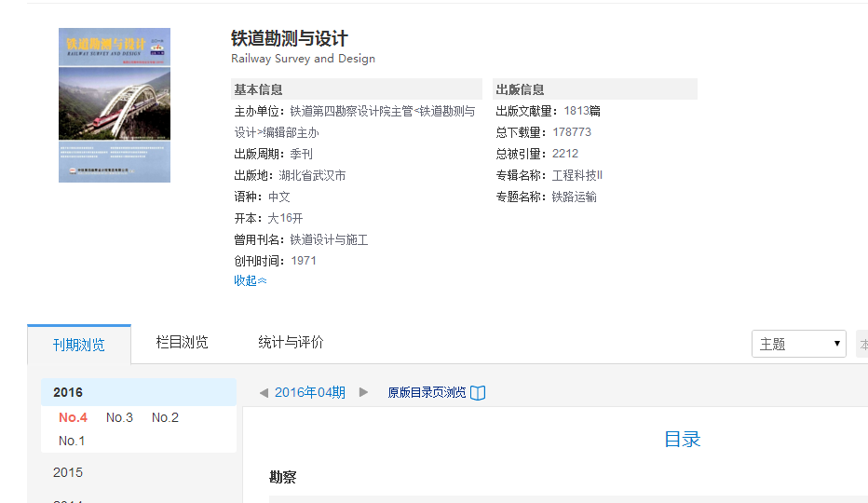The height and width of the screenshot is (503, 868).
Task: Open issue No.3 of 2016
Action: [119, 417]
